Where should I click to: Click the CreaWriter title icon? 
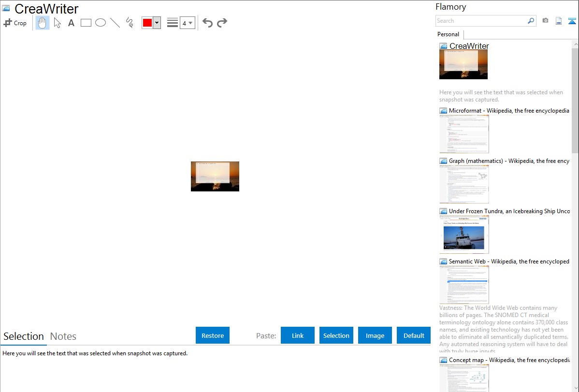(6, 8)
